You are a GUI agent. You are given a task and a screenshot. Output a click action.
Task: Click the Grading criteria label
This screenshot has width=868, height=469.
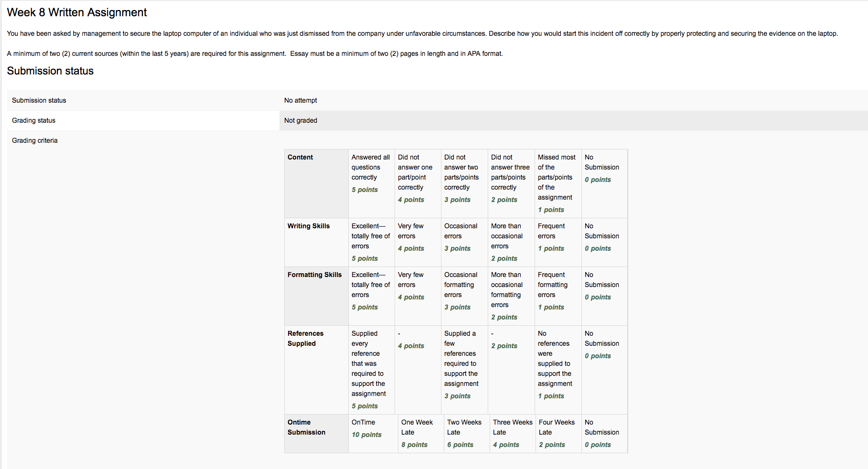[35, 140]
